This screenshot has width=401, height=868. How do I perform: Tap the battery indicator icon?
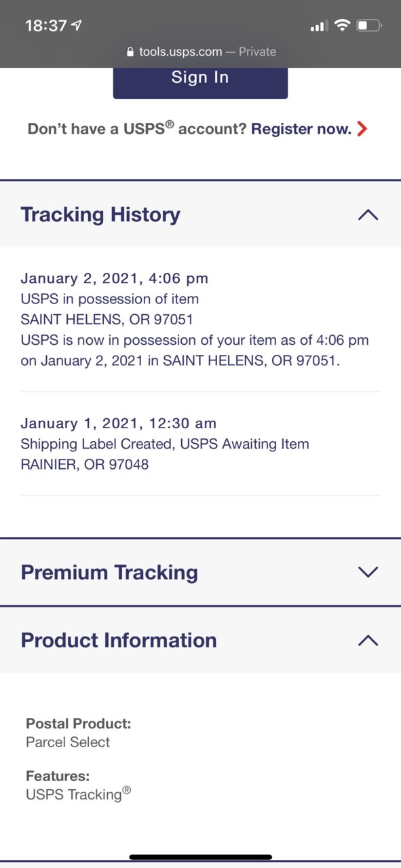pos(370,26)
